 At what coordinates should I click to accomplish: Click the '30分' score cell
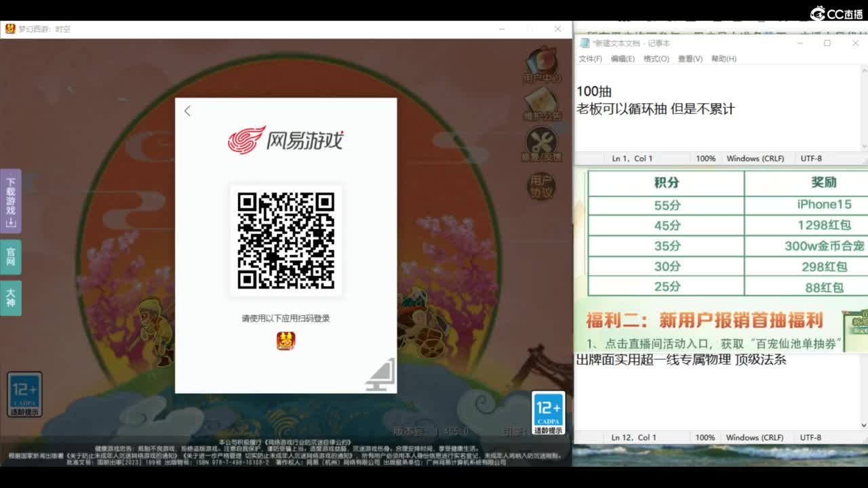[x=667, y=266]
